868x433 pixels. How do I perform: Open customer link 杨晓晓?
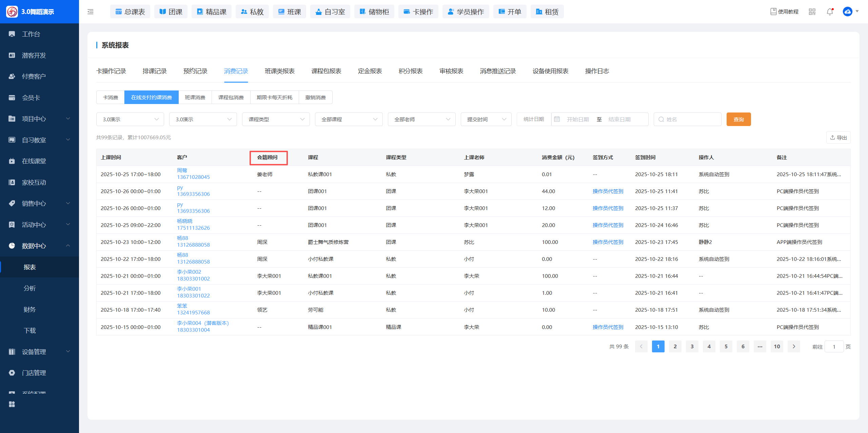[184, 221]
